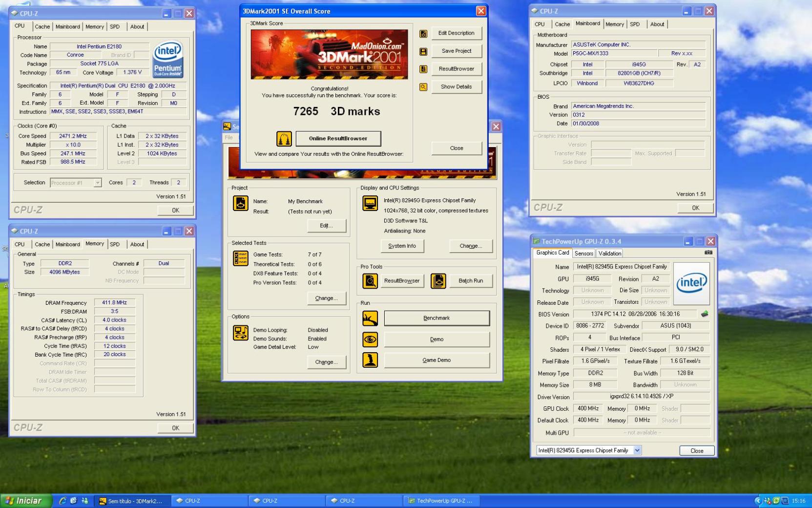Click the Benchmark button
The width and height of the screenshot is (812, 508).
437,318
